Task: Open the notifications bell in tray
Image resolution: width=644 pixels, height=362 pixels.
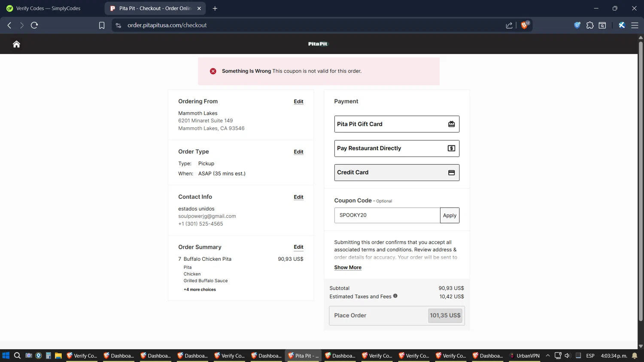Action: point(635,356)
